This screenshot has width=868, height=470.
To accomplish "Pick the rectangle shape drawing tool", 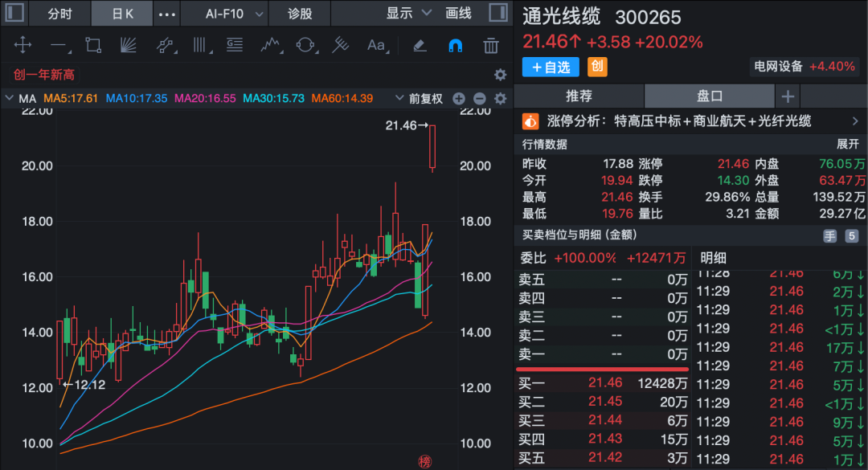I will click(93, 46).
